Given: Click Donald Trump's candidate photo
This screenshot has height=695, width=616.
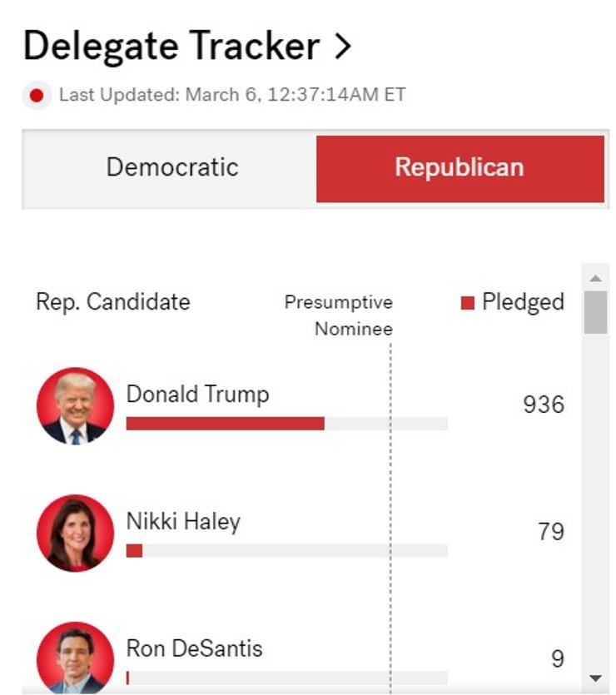Looking at the screenshot, I should [x=75, y=405].
